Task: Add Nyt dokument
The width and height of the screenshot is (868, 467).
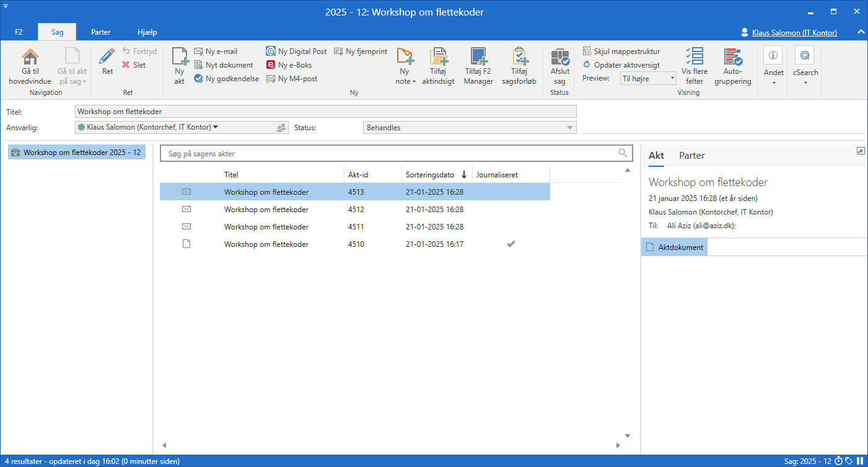Action: point(224,65)
